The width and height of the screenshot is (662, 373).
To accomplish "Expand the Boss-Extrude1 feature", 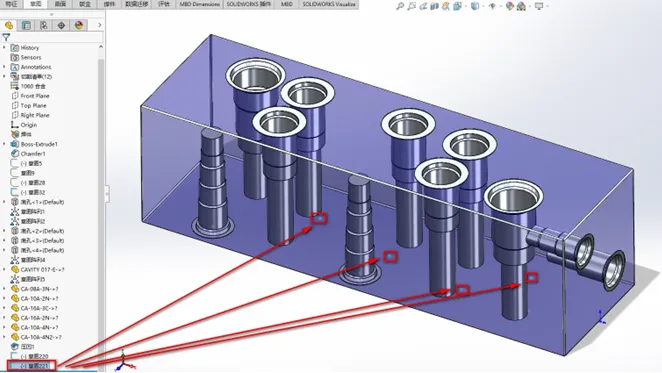I will (5, 144).
